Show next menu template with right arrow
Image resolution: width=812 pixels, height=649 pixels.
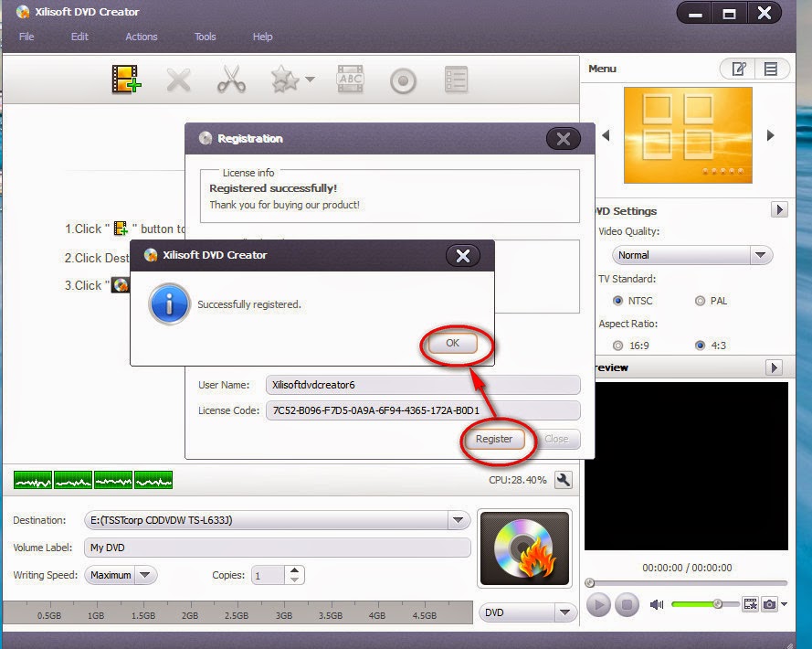771,135
